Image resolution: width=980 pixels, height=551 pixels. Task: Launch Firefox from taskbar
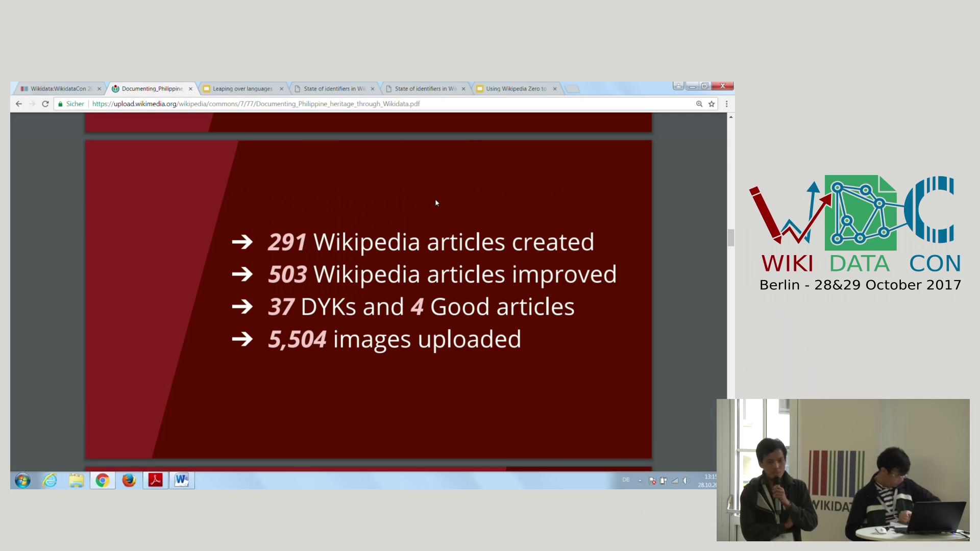coord(129,481)
